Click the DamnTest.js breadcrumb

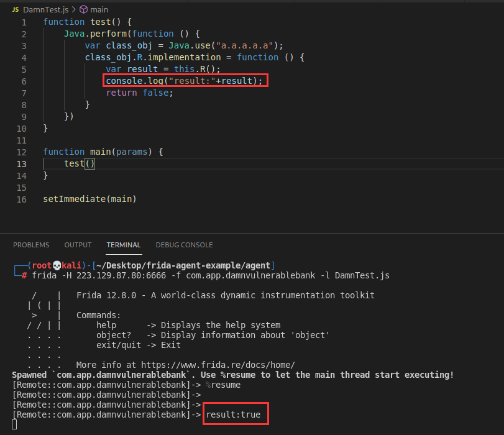tap(45, 10)
